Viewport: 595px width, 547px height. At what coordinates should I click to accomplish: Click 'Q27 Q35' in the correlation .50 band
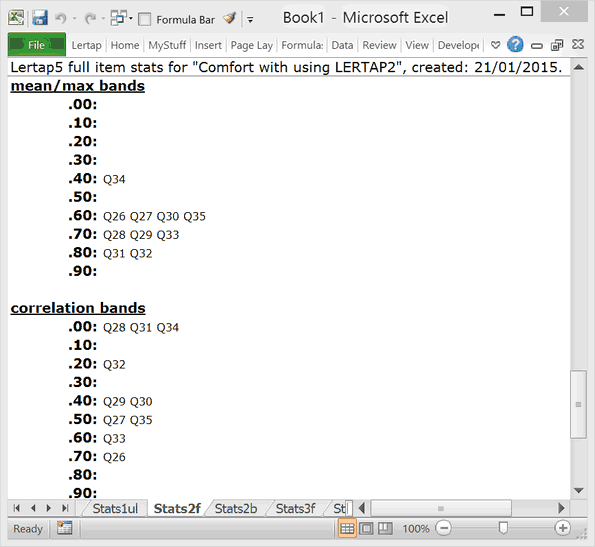[x=128, y=420]
